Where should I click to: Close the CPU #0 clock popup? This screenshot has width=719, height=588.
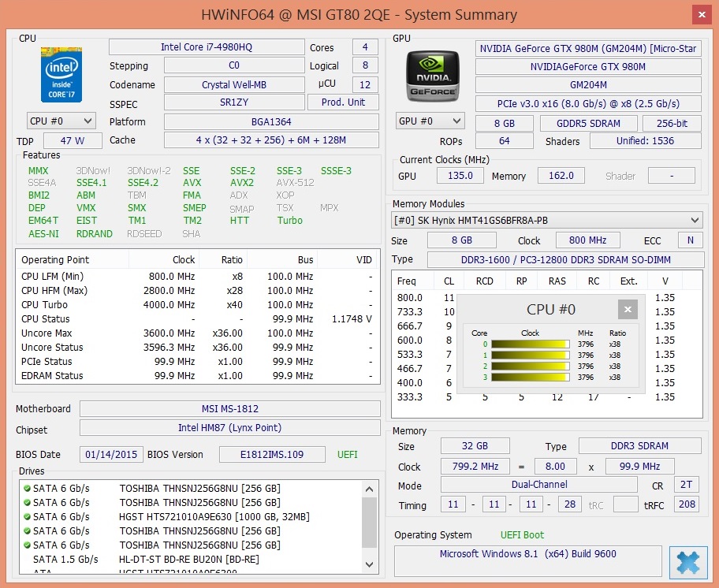pos(628,309)
